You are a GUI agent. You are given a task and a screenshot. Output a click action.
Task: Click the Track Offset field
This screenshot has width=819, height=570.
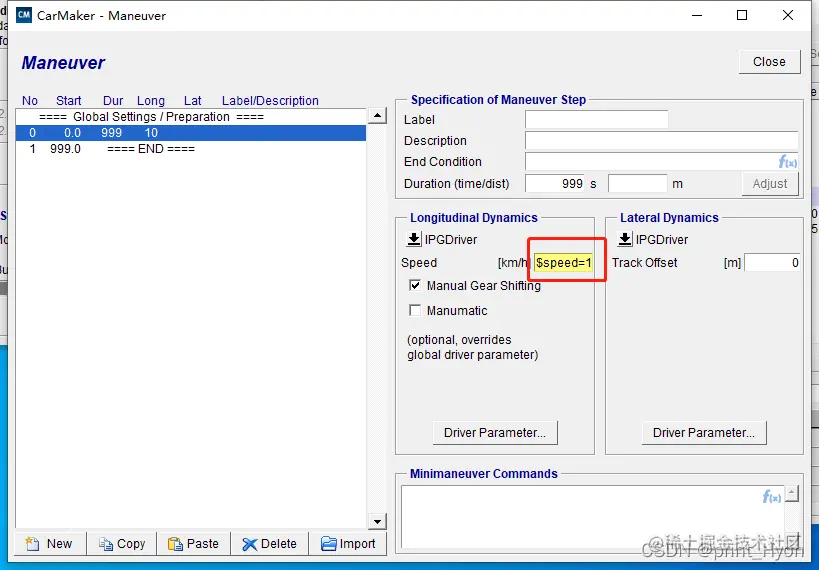click(772, 262)
